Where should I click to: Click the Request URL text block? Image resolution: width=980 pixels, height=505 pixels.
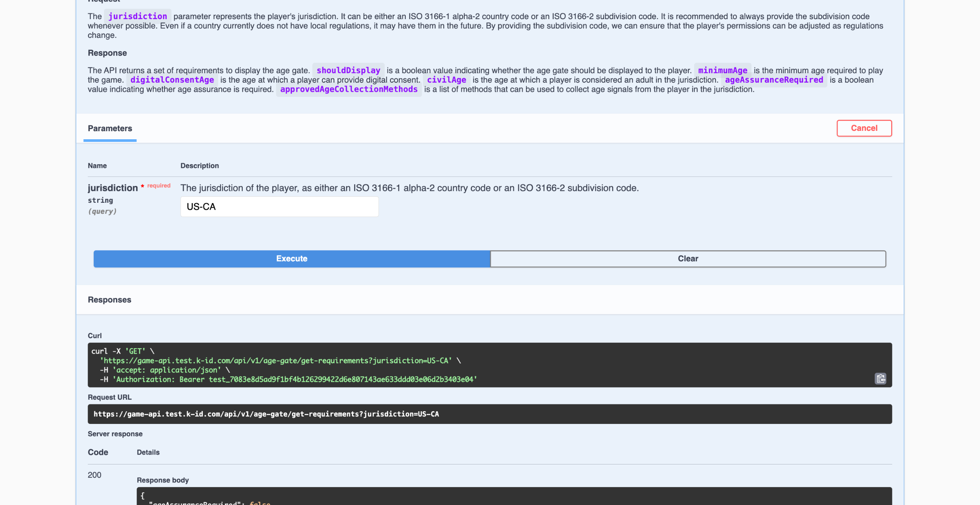[266, 414]
